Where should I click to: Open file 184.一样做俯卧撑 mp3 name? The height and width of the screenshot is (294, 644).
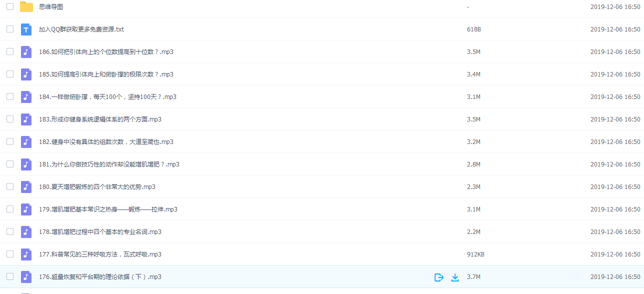click(x=107, y=97)
